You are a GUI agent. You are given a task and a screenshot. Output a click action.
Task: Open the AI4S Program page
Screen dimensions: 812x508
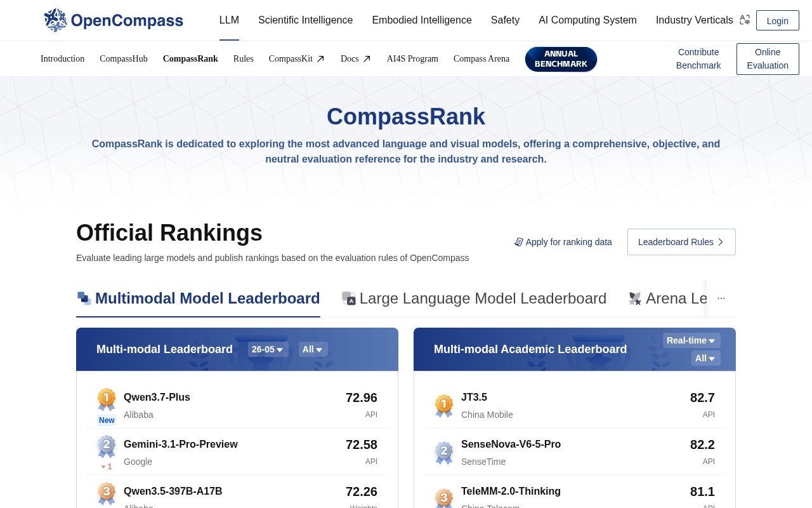point(412,59)
